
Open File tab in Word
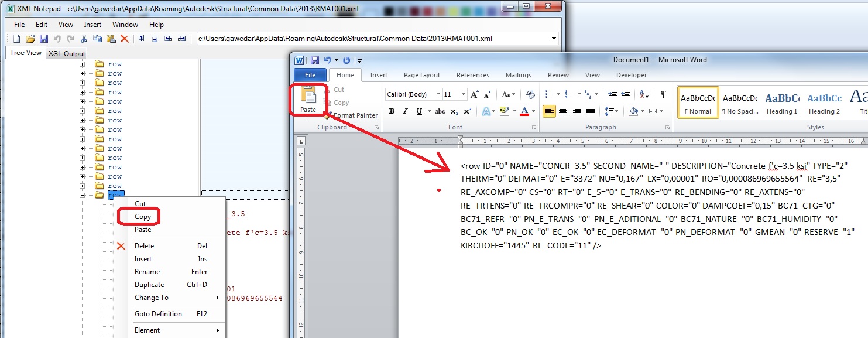pos(310,75)
